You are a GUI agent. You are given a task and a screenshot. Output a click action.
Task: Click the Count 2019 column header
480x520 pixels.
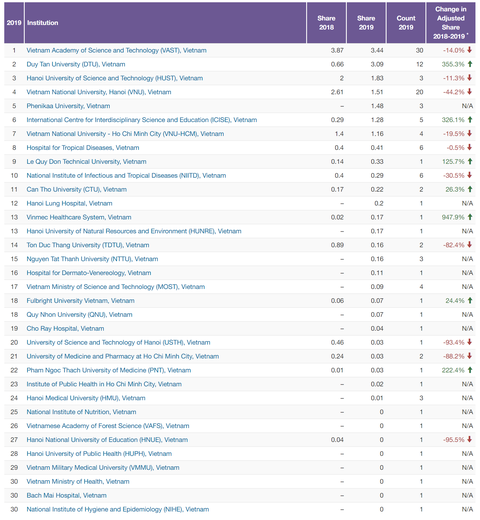pyautogui.click(x=406, y=23)
